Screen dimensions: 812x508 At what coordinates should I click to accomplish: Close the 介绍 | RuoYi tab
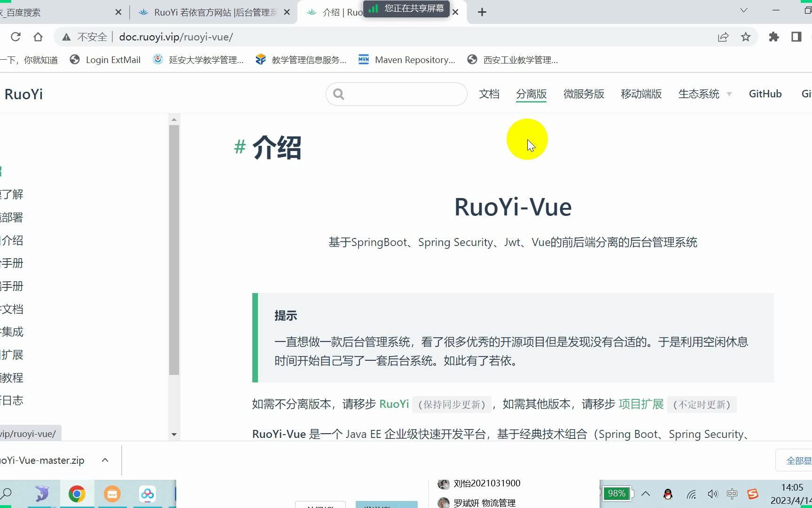(x=455, y=12)
